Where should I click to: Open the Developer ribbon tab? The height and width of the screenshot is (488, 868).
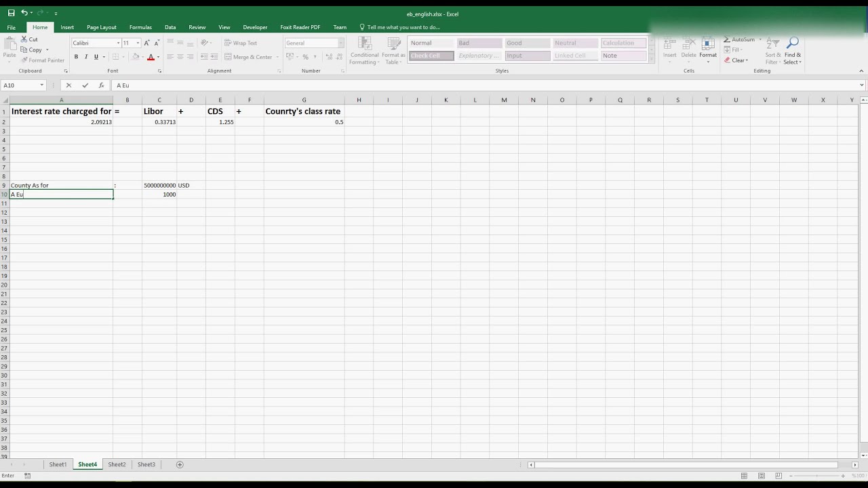click(x=255, y=27)
